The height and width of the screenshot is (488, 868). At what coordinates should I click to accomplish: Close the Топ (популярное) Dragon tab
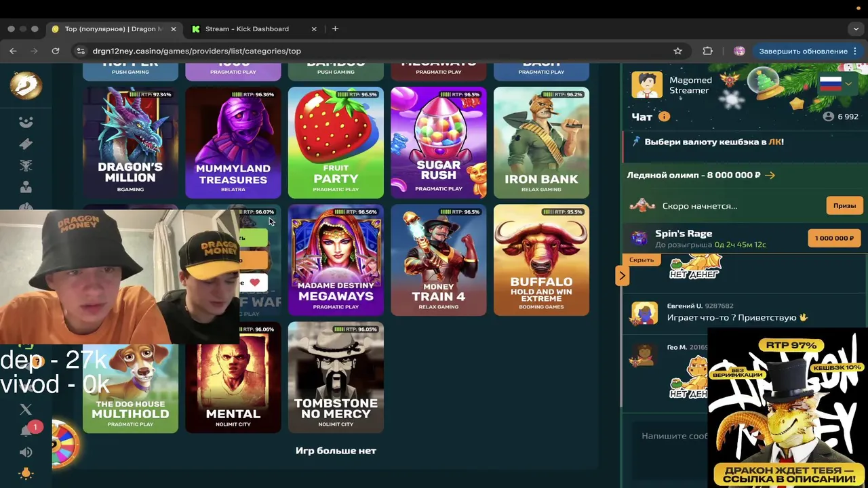tap(174, 29)
